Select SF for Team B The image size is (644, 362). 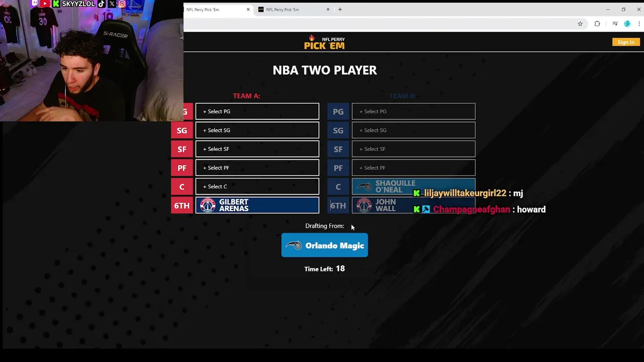point(414,149)
